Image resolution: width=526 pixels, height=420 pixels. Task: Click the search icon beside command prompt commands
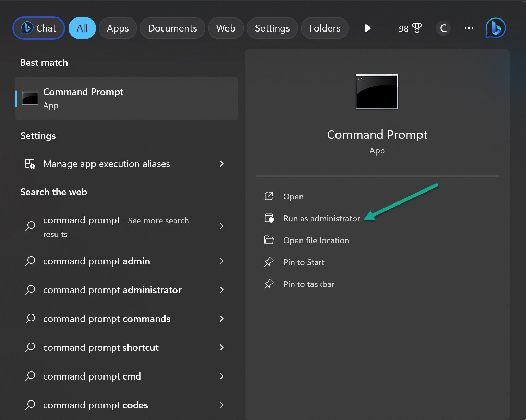pyautogui.click(x=30, y=319)
